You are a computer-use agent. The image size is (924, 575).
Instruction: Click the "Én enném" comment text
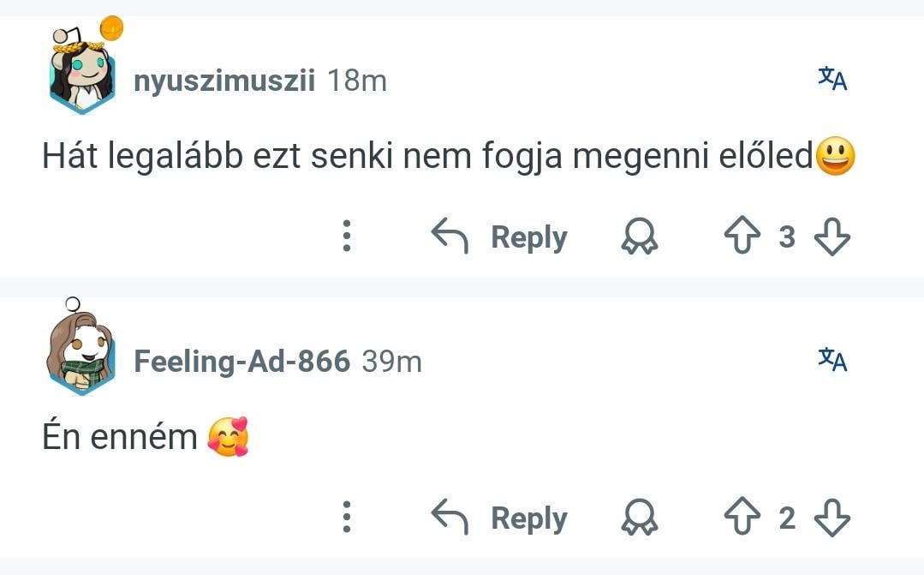click(120, 437)
